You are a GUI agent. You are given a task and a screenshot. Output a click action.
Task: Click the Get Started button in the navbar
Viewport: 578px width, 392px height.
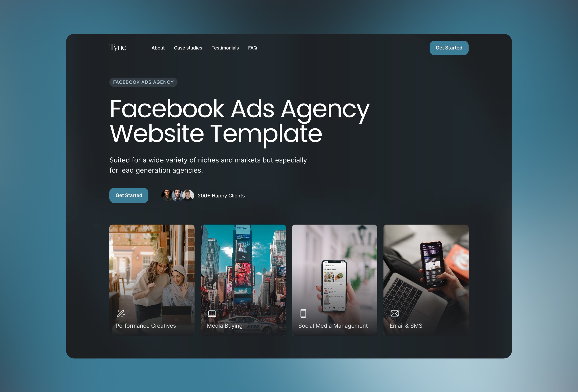[x=449, y=48]
